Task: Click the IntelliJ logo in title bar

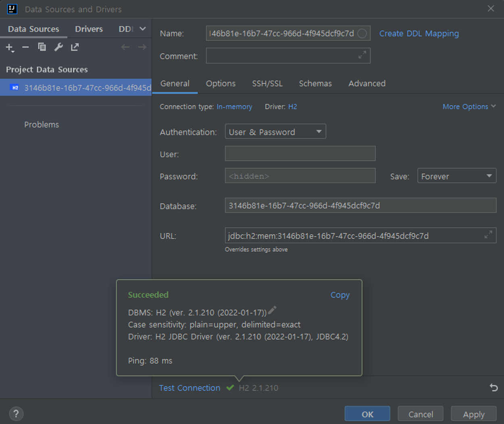Action: coord(12,9)
